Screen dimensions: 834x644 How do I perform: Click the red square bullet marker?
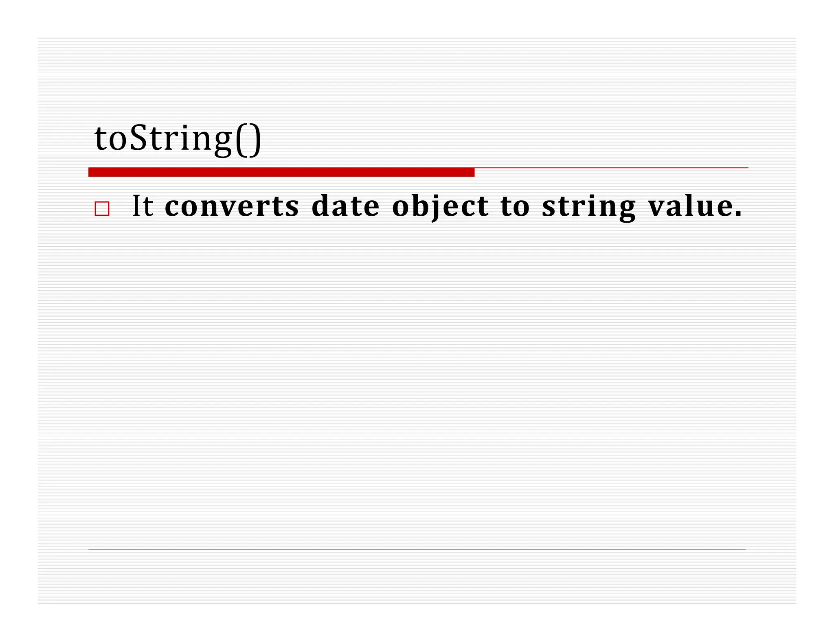pyautogui.click(x=102, y=208)
